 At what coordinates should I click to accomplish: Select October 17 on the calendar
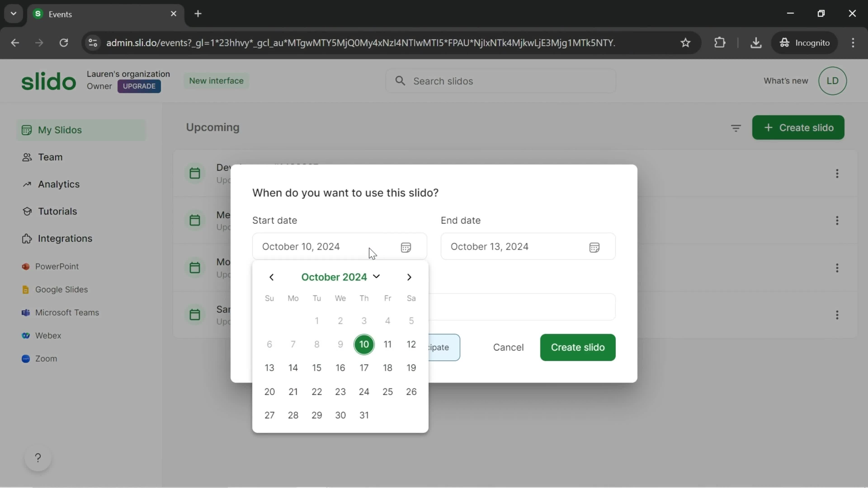click(x=364, y=368)
